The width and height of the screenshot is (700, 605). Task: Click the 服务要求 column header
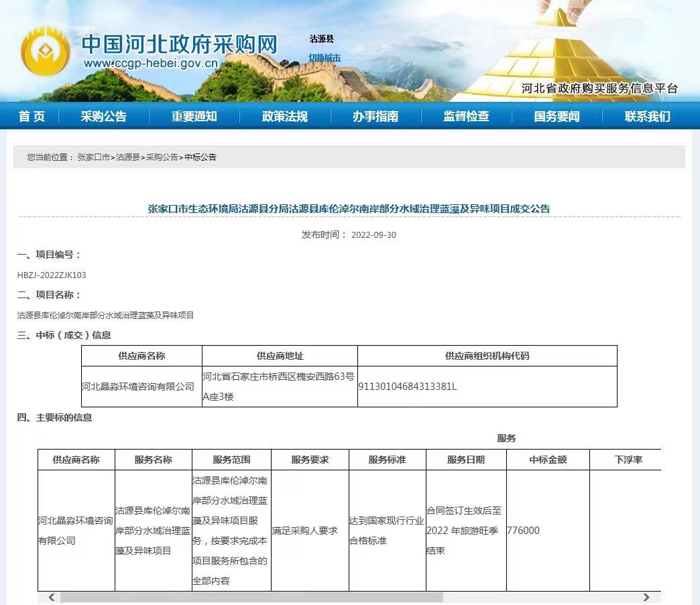310,460
